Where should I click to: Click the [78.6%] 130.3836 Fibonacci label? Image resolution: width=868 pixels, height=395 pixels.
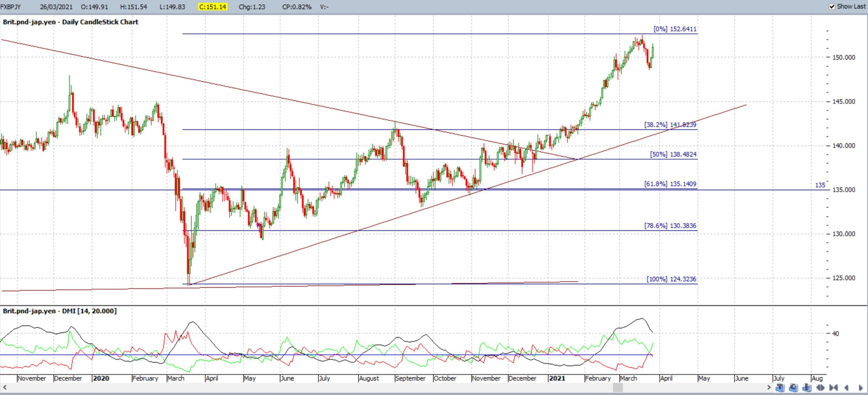click(x=670, y=226)
